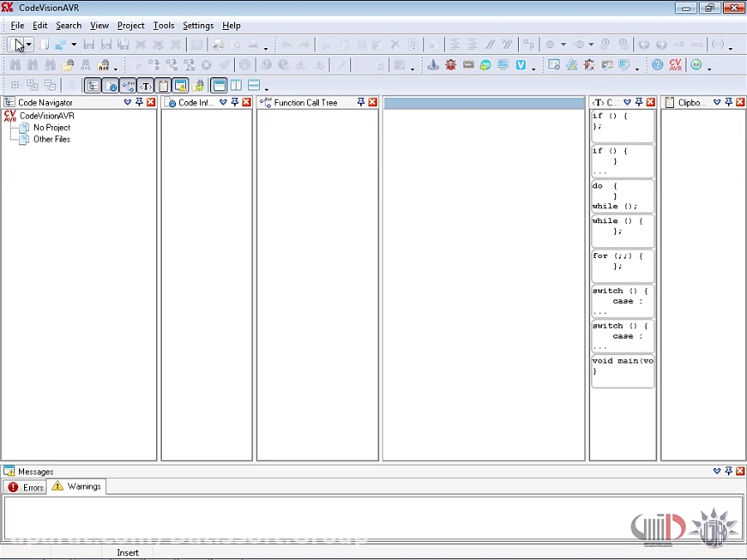This screenshot has width=747, height=560.
Task: Insert the 'for (;;)' code template
Action: pyautogui.click(x=622, y=265)
